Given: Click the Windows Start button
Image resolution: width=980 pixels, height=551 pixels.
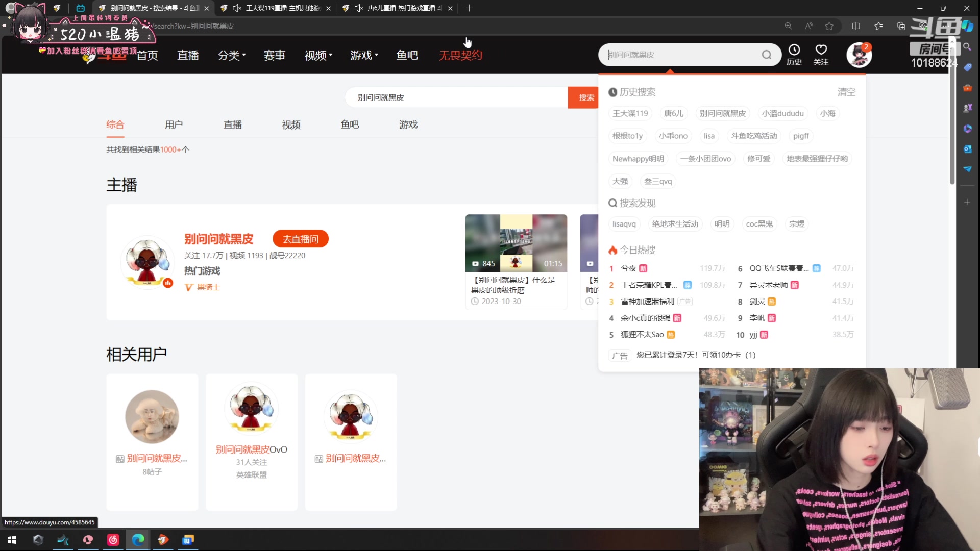Looking at the screenshot, I should pyautogui.click(x=12, y=540).
